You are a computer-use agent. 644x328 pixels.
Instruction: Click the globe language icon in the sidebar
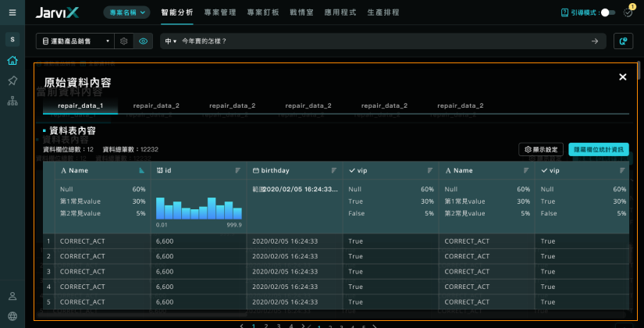coord(12,316)
